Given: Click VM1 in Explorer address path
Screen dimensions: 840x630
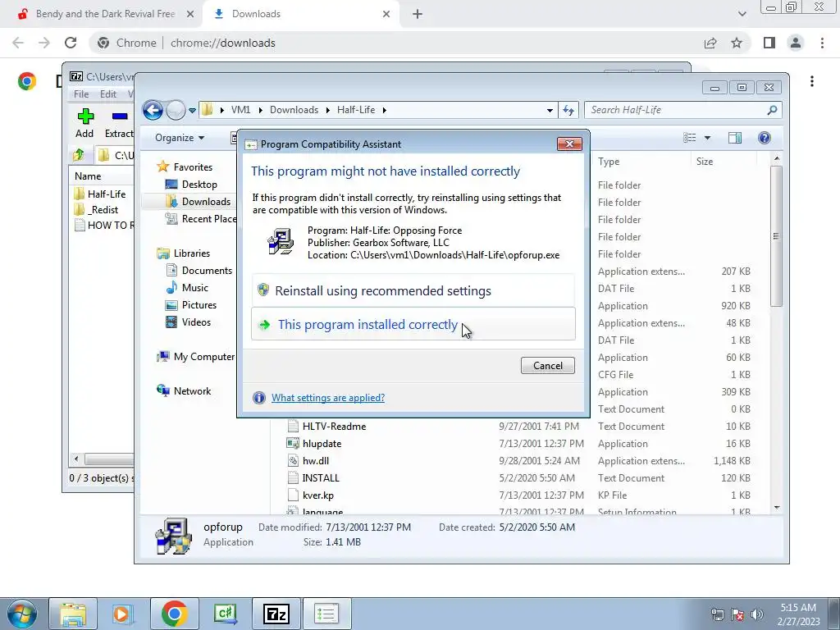Looking at the screenshot, I should pyautogui.click(x=240, y=110).
